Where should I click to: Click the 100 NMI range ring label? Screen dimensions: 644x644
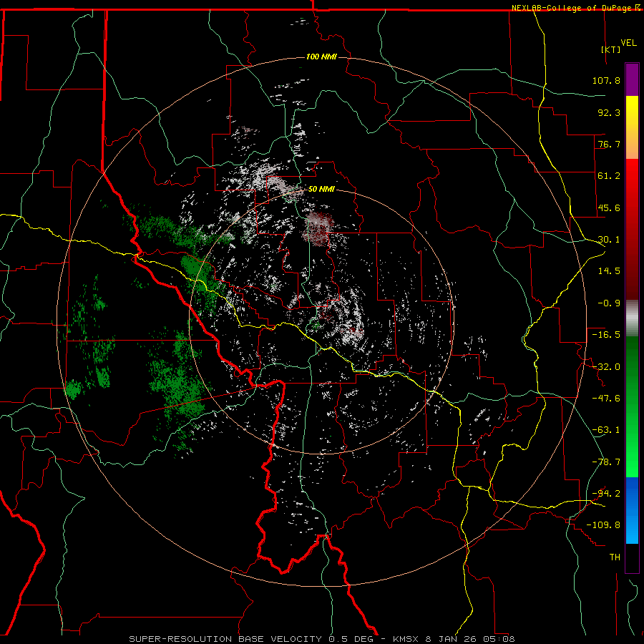[x=321, y=57]
